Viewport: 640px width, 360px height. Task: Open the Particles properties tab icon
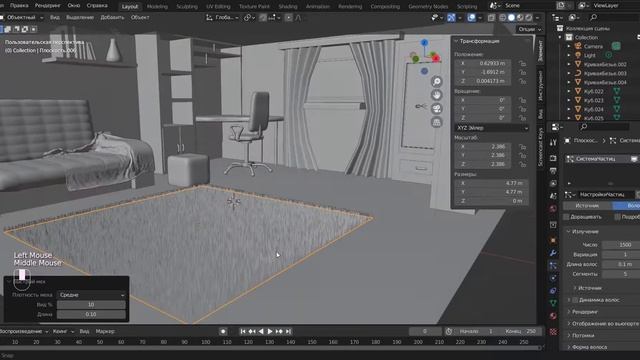(553, 266)
